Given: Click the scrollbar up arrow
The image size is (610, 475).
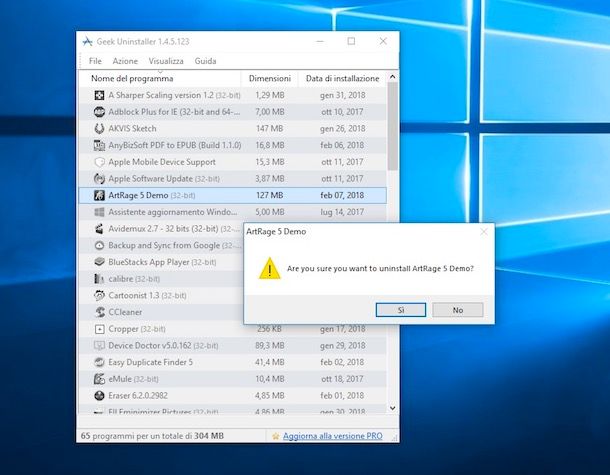Looking at the screenshot, I should (x=393, y=77).
